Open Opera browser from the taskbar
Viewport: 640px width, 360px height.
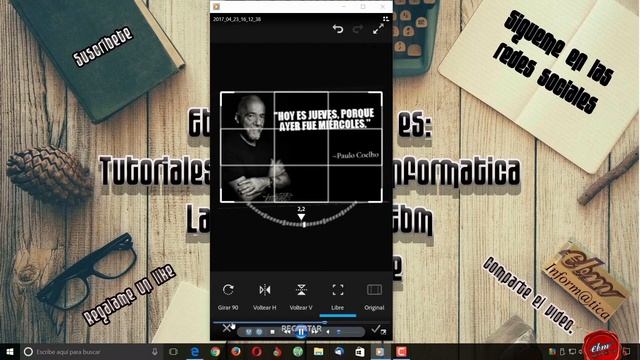click(x=257, y=351)
